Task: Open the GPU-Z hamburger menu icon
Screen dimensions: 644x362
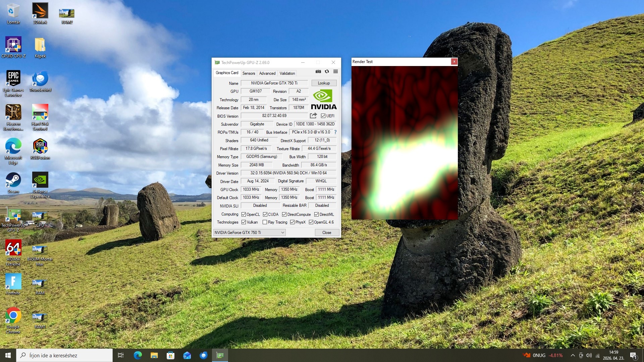Action: [335, 71]
